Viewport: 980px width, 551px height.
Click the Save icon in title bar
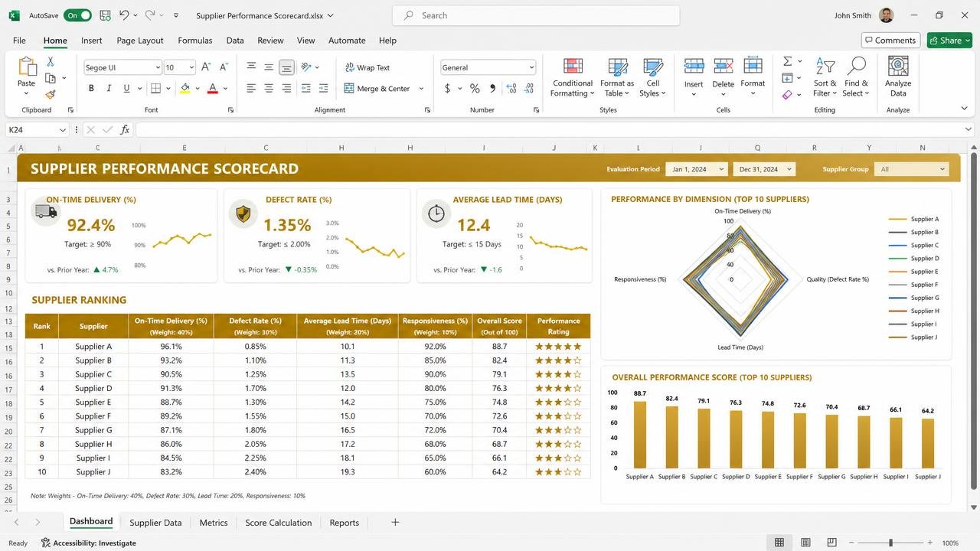(105, 15)
